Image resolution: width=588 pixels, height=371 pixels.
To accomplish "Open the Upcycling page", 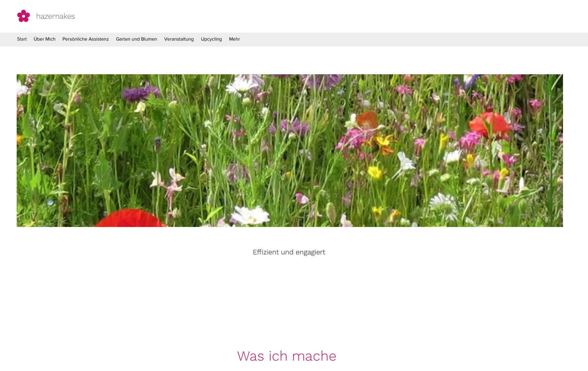I will tap(211, 39).
